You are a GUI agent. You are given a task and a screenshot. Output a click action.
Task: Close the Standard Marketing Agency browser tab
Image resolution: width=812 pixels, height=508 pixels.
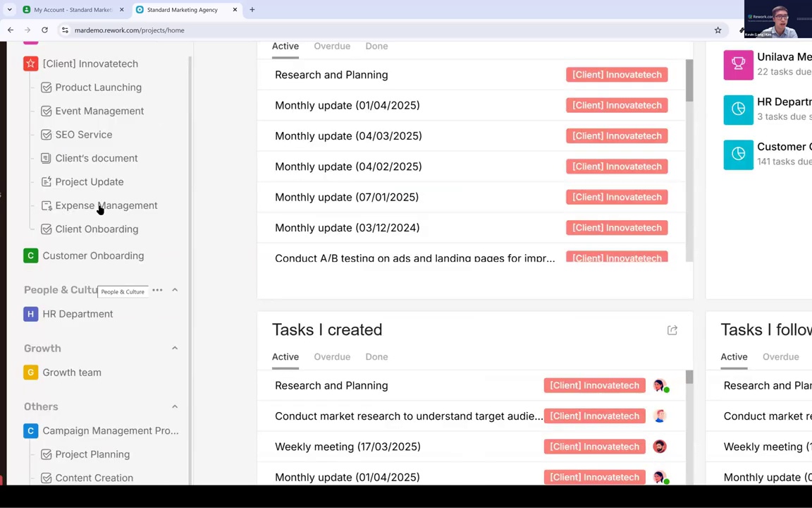(x=235, y=9)
